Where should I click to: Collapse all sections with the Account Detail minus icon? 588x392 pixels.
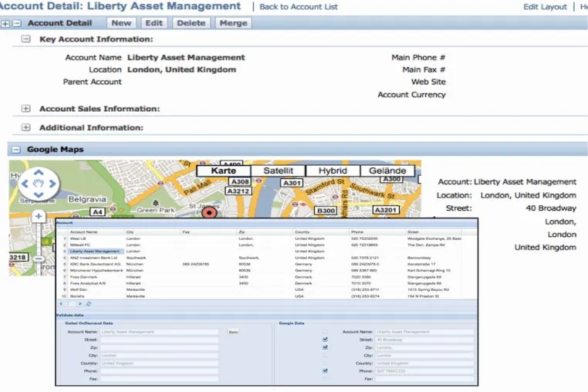pyautogui.click(x=17, y=24)
